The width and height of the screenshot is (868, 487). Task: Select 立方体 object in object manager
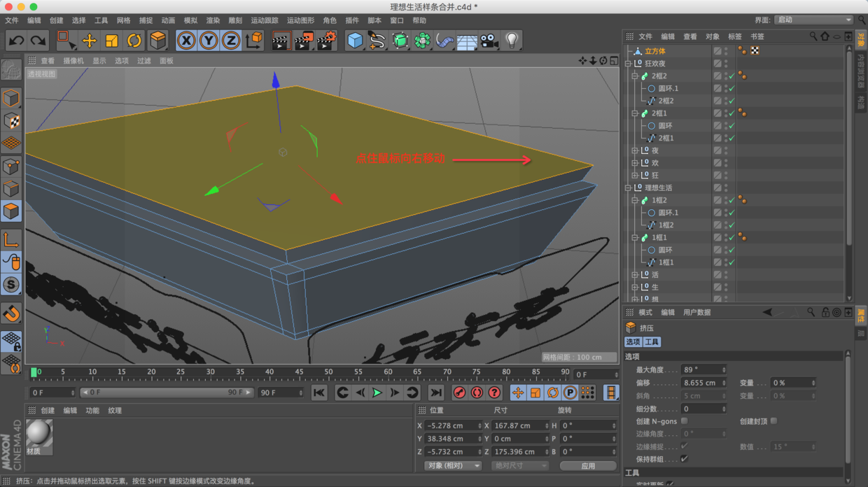(654, 51)
